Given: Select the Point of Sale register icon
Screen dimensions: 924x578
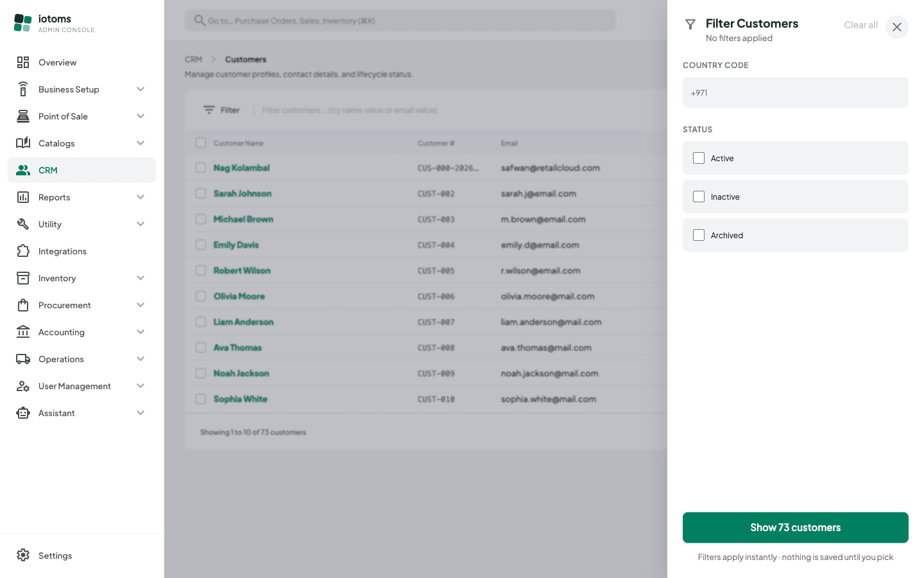Looking at the screenshot, I should (x=23, y=116).
